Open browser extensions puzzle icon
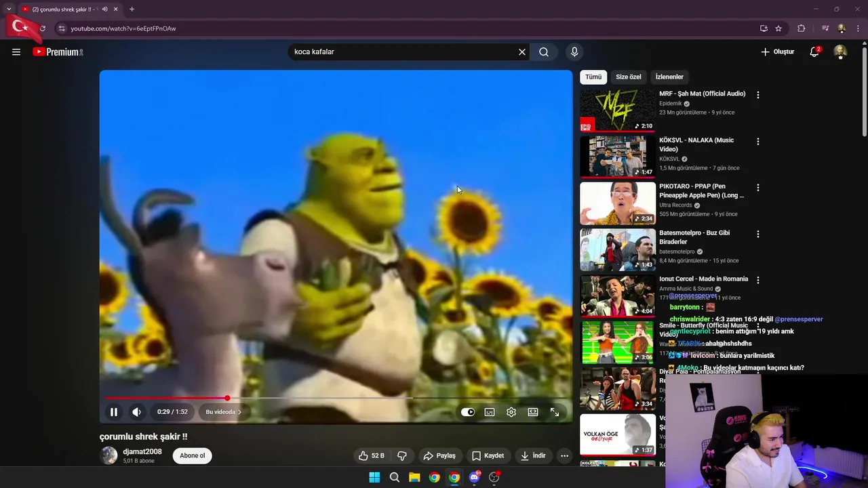The height and width of the screenshot is (488, 868). point(802,28)
